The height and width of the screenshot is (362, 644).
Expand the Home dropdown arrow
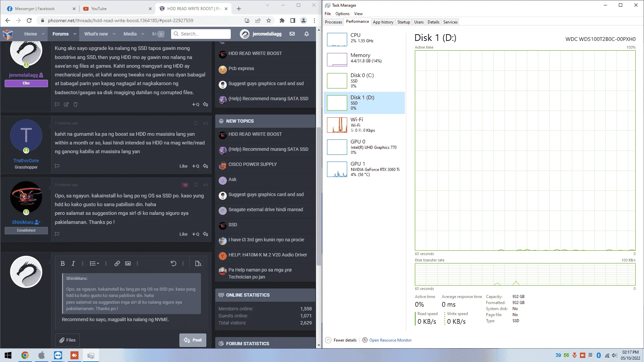[x=43, y=34]
